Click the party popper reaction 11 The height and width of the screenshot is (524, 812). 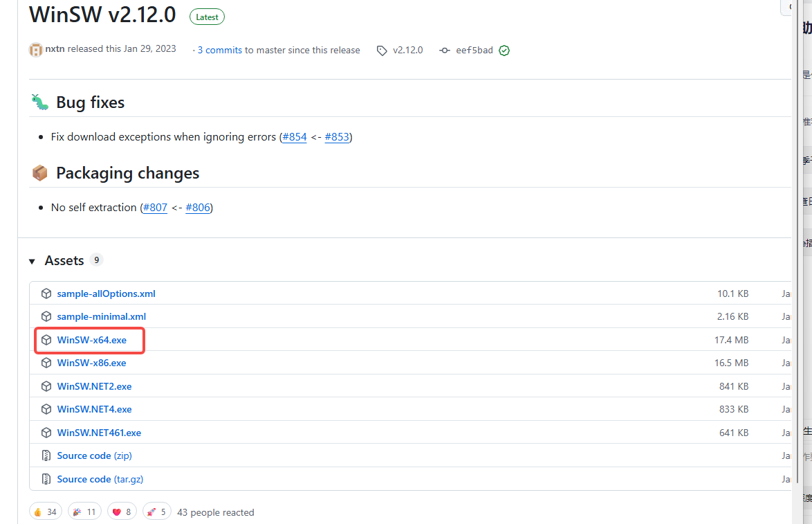[x=85, y=512]
